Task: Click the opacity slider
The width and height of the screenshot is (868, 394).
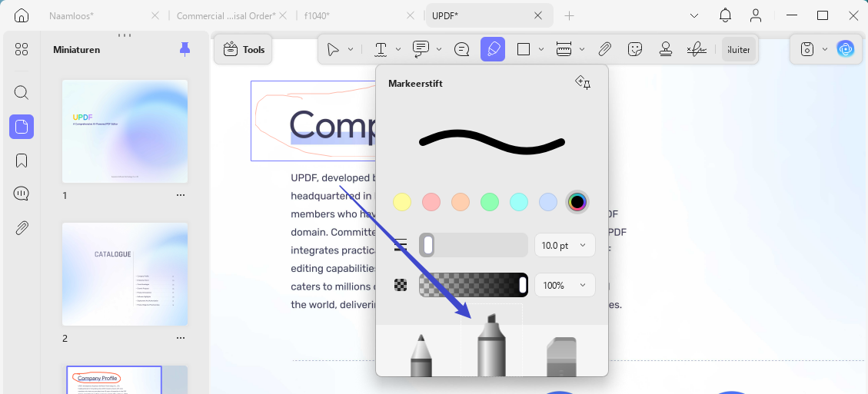Action: 474,285
